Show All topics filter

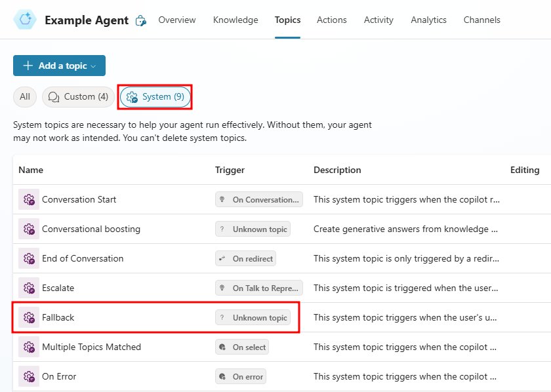[x=25, y=97]
